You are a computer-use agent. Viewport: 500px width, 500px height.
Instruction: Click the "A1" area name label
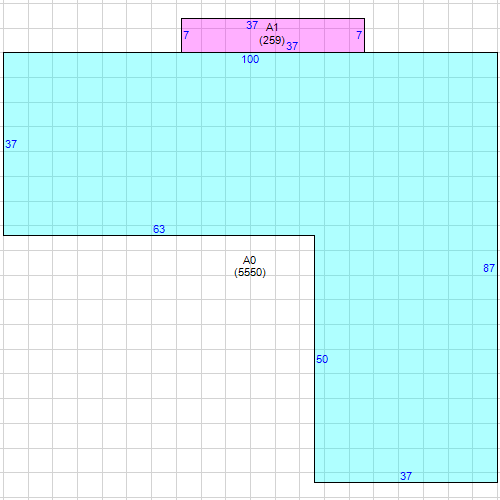point(272,27)
